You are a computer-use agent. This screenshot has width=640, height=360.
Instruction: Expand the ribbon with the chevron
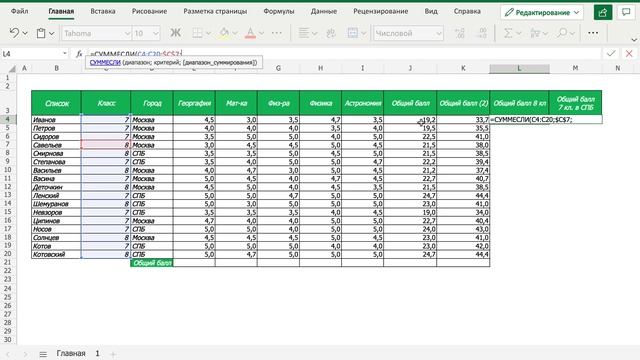(x=634, y=40)
